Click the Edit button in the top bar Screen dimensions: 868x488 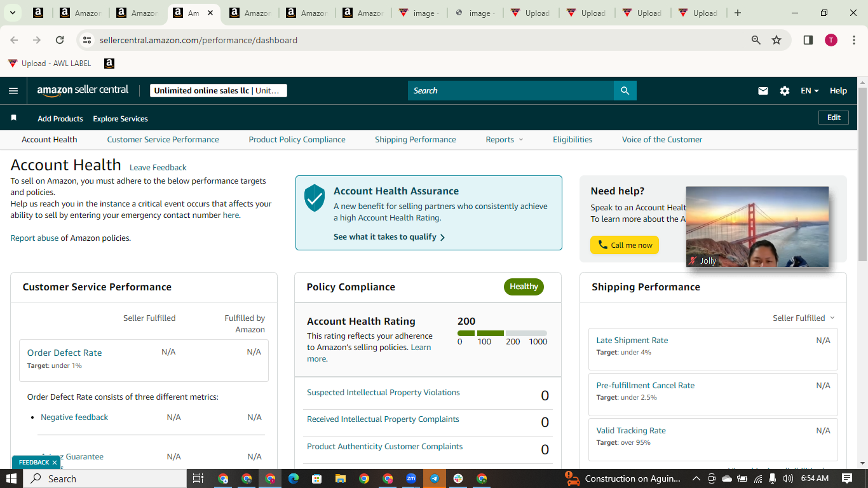(x=834, y=118)
